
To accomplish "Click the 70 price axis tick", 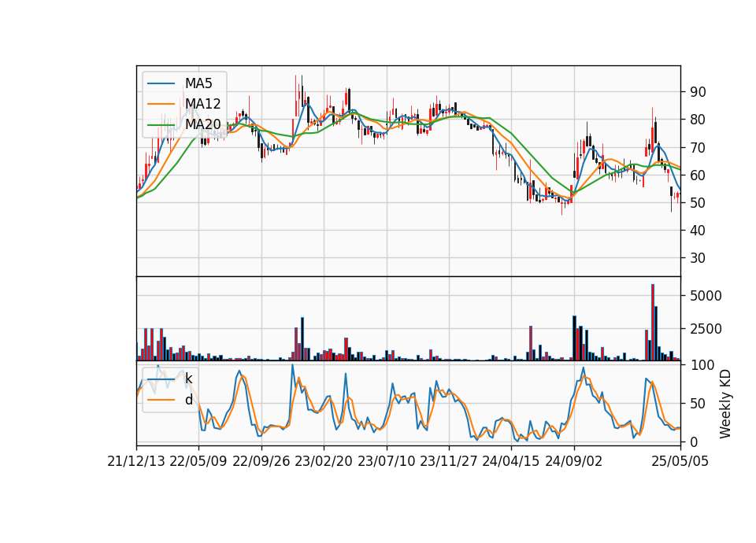I will pyautogui.click(x=698, y=147).
